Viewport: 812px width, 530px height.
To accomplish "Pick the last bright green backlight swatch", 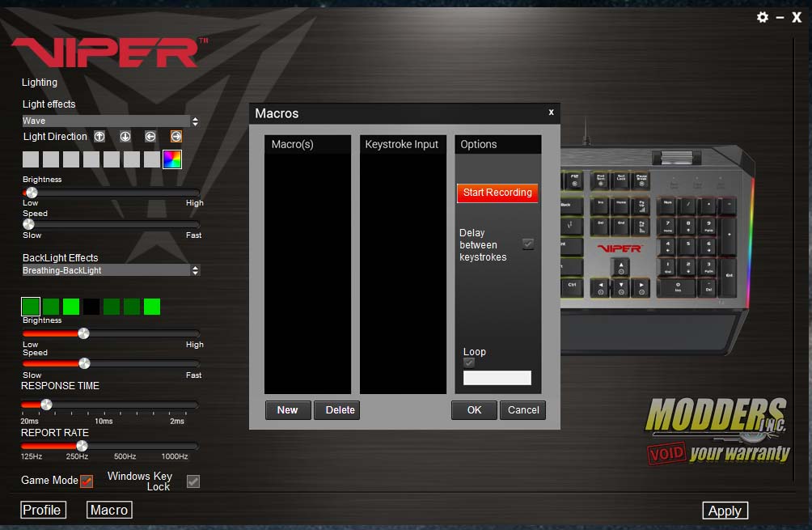I will [x=152, y=307].
